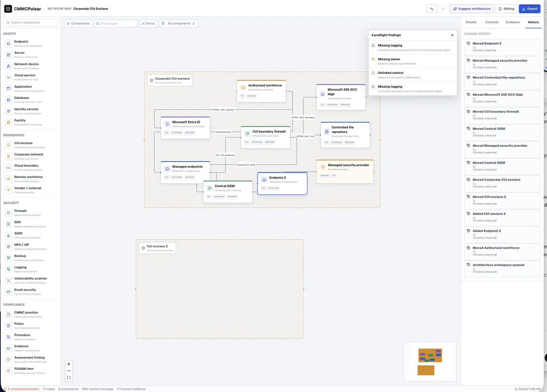547x392 pixels.
Task: Click the fit-to-view icon on the canvas
Action: pyautogui.click(x=69, y=378)
